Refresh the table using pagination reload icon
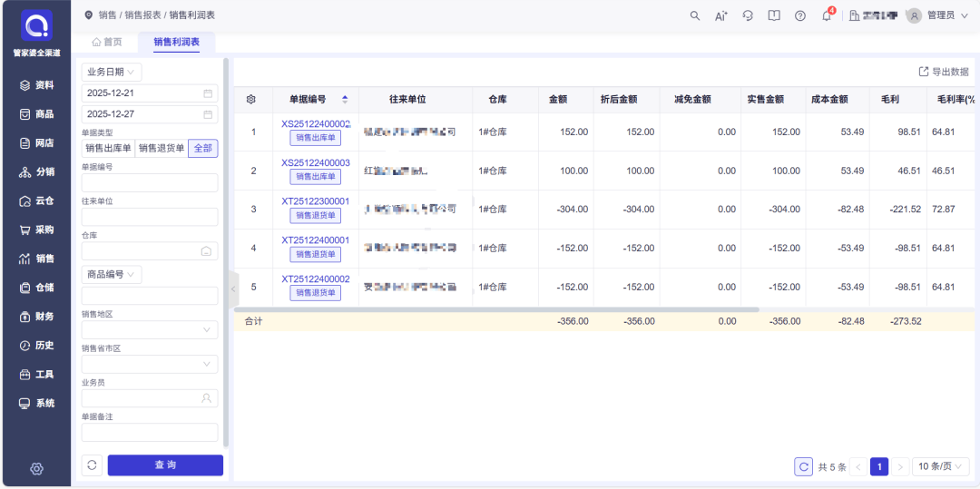Viewport: 980px width, 489px height. 803,466
